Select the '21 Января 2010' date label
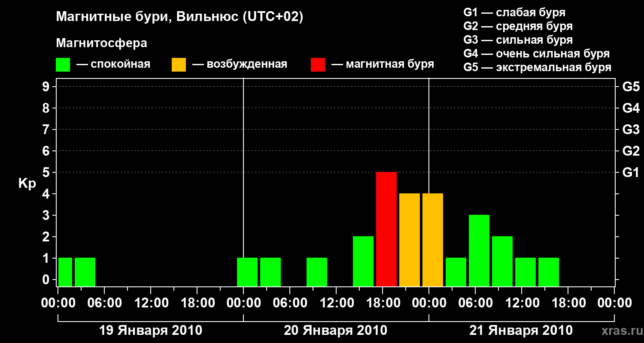 tap(521, 331)
